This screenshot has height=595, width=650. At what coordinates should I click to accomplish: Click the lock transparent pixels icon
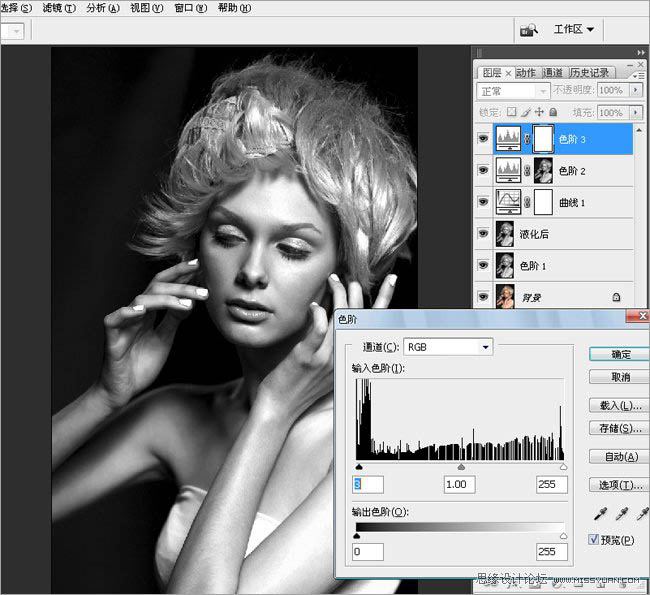[x=512, y=112]
